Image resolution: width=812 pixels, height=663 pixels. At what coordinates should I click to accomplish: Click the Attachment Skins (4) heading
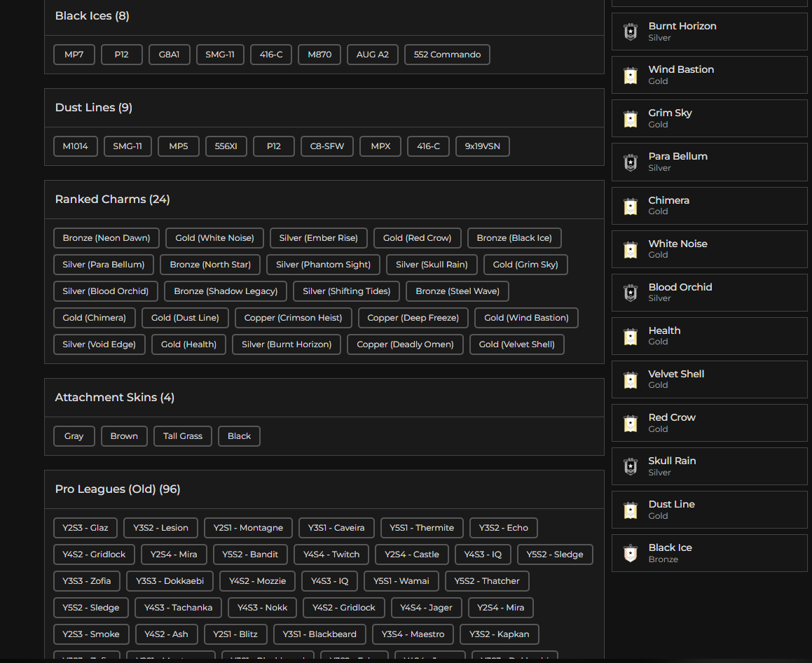click(114, 398)
